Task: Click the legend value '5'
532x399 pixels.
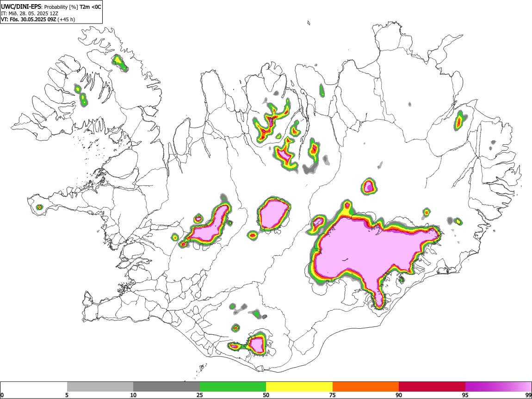Action: 67,395
